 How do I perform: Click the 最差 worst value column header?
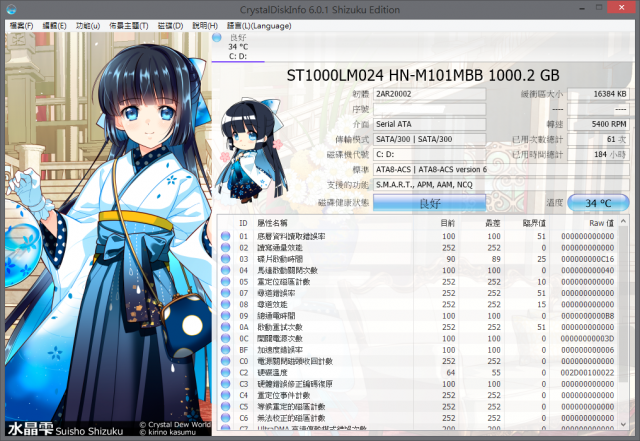[493, 223]
